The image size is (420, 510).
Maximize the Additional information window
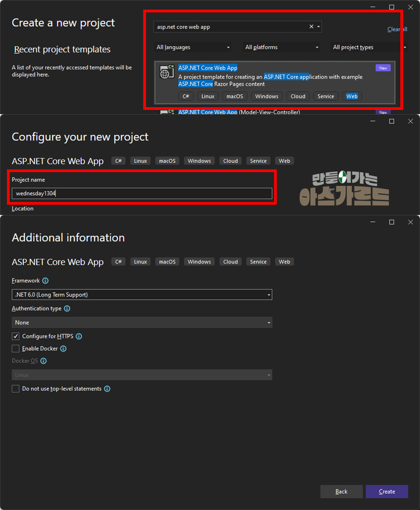[392, 222]
